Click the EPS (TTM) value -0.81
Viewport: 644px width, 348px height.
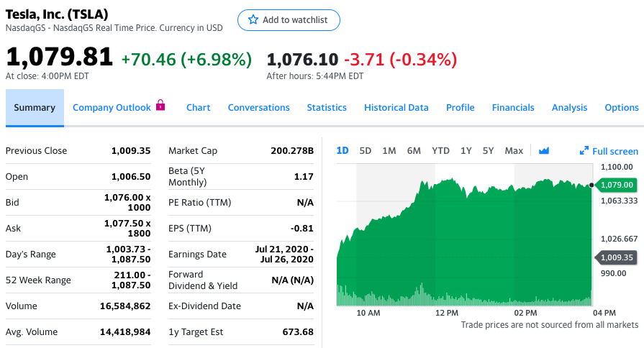[302, 228]
